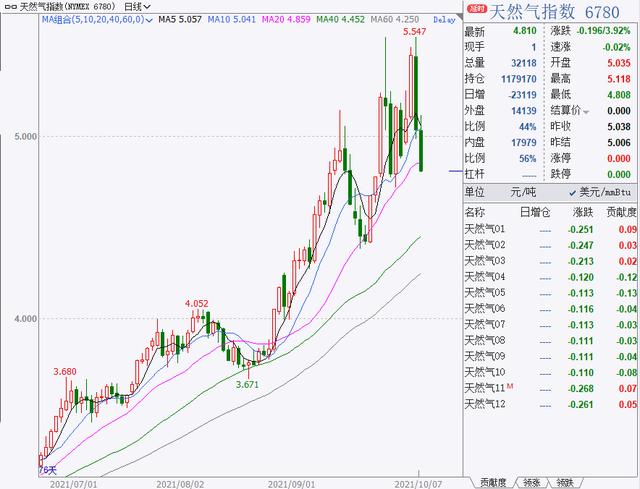Click the MA20 4.859 legend label

click(x=286, y=19)
